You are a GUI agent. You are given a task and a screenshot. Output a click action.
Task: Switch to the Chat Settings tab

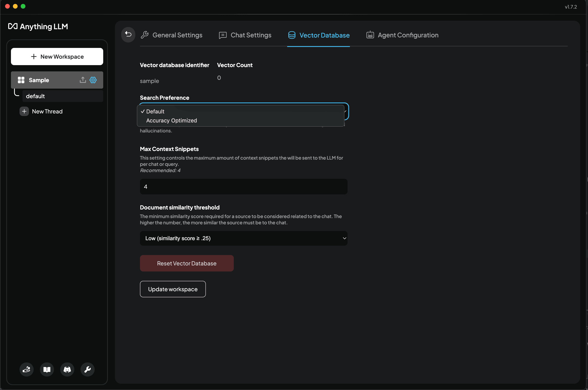coord(251,35)
